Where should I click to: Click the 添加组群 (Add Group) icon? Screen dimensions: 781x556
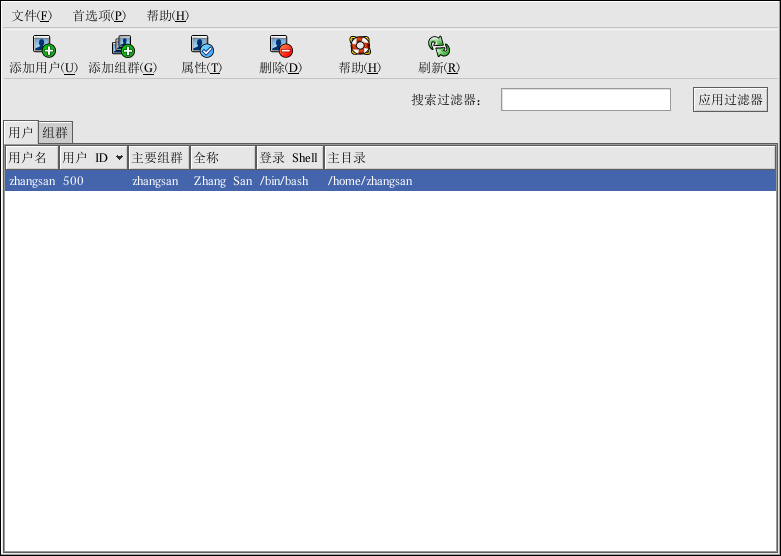(122, 46)
